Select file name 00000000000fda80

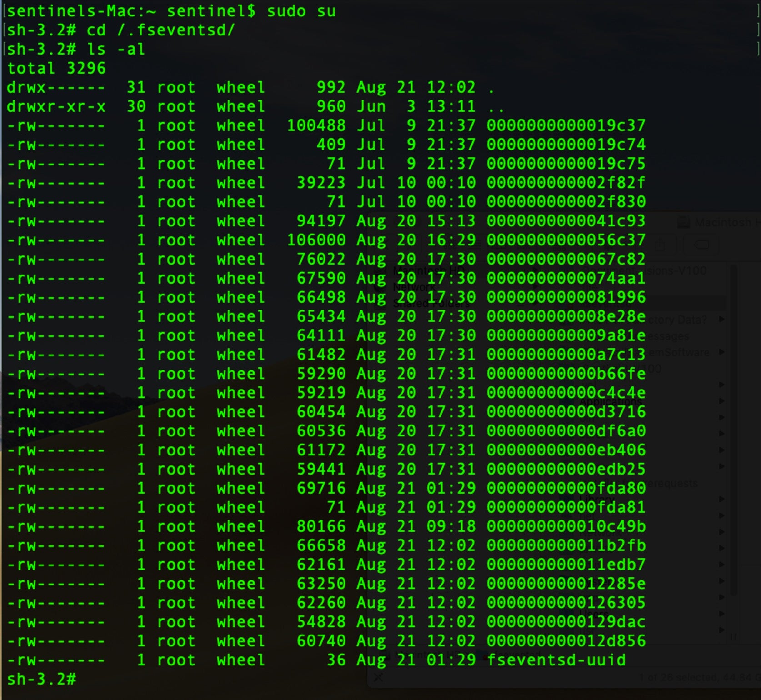[566, 488]
